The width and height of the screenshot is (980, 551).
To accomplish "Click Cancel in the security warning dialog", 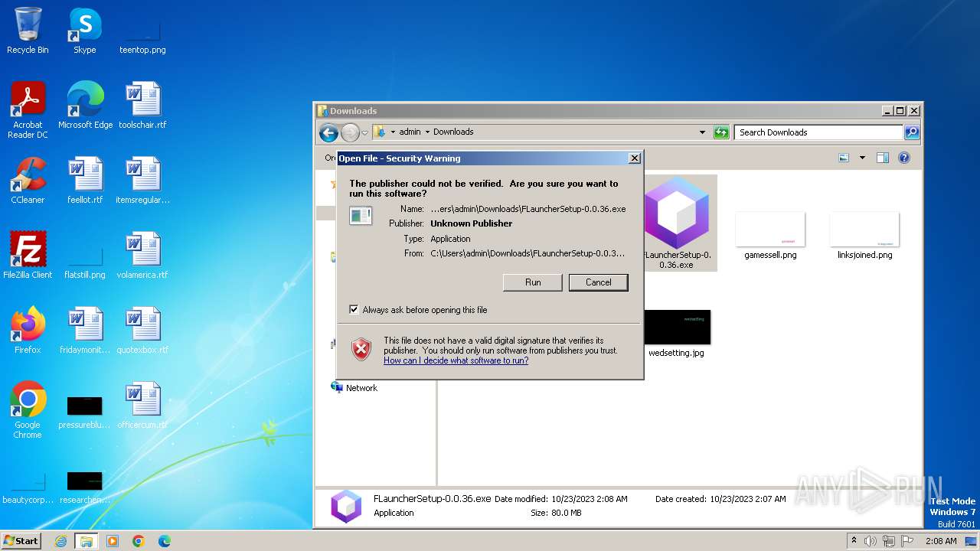I will (599, 282).
